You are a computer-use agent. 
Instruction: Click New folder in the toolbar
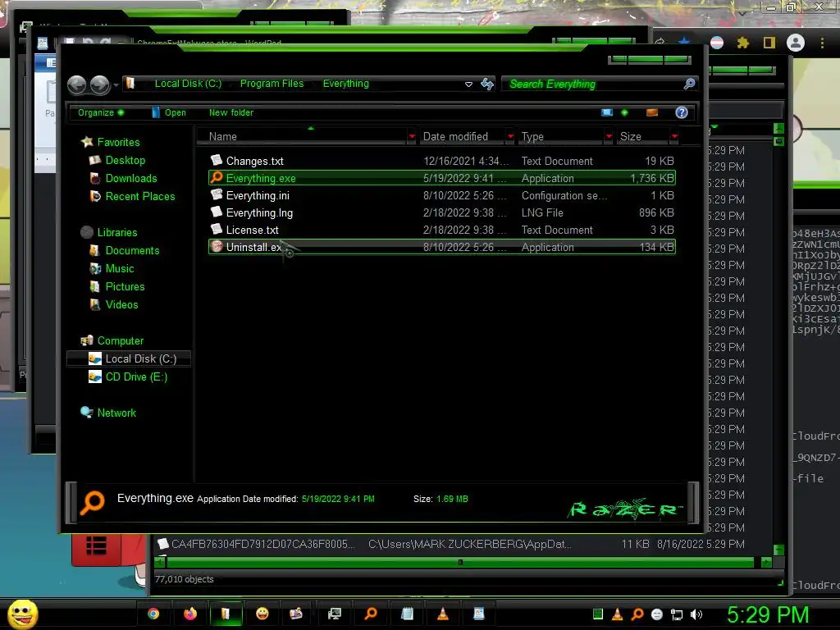[x=231, y=112]
